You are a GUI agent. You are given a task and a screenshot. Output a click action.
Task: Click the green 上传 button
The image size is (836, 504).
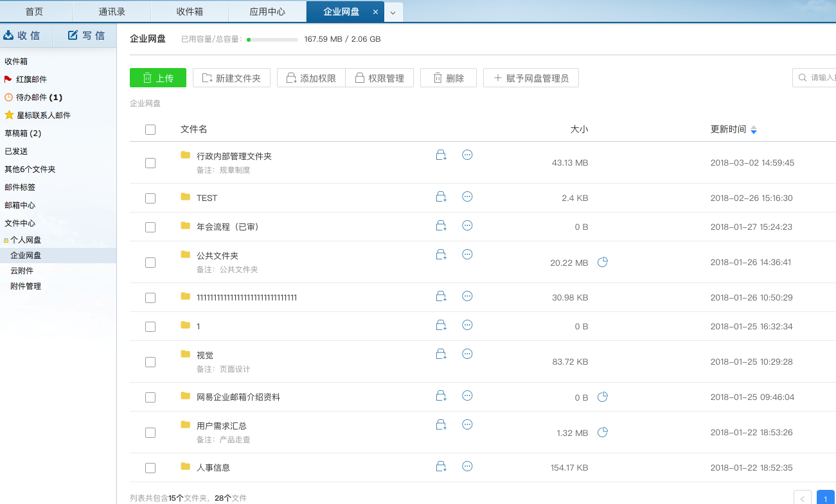click(158, 78)
